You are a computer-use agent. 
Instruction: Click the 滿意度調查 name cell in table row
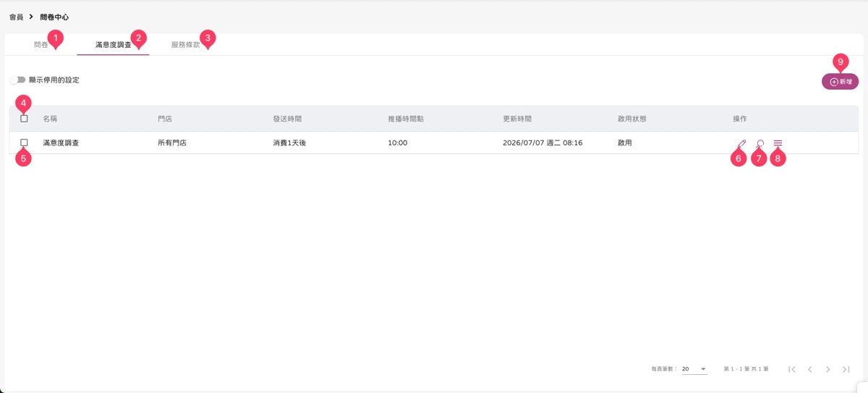61,143
